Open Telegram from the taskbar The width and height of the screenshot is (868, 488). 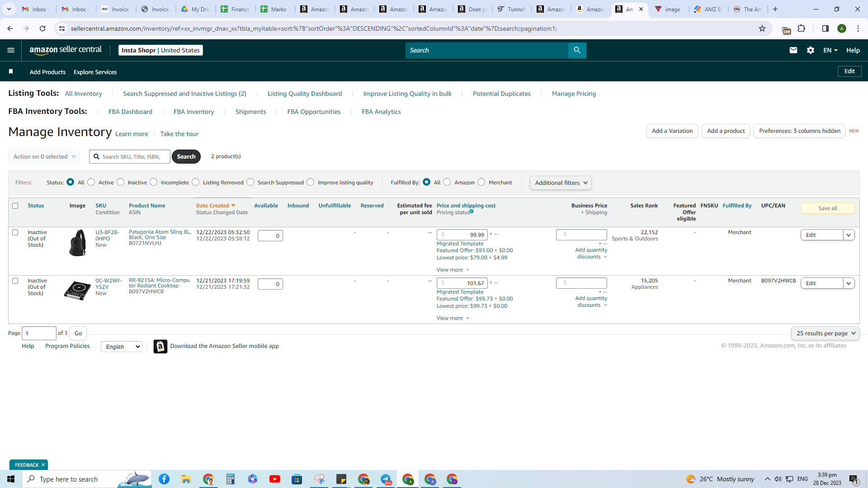tap(386, 479)
